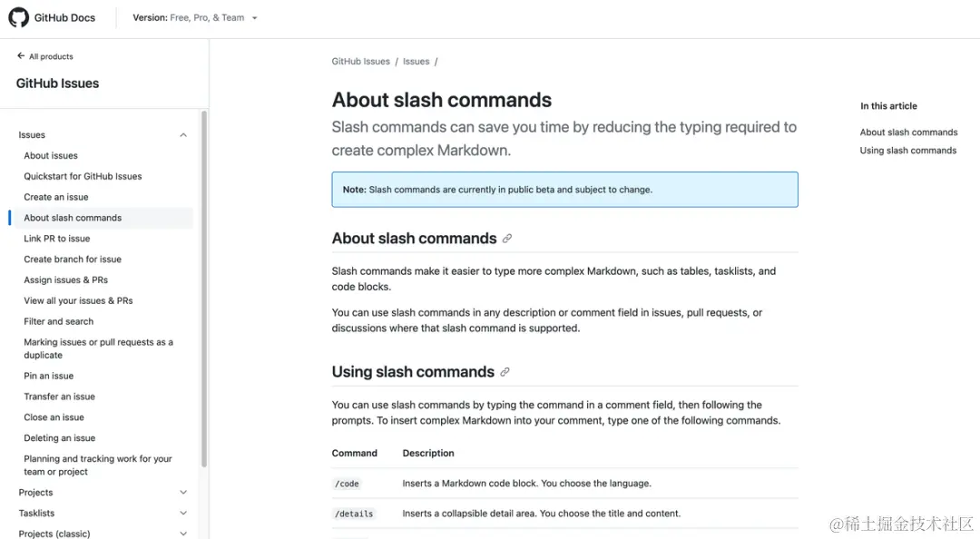
Task: Jump to Using slash commands in article outline
Action: (x=907, y=150)
